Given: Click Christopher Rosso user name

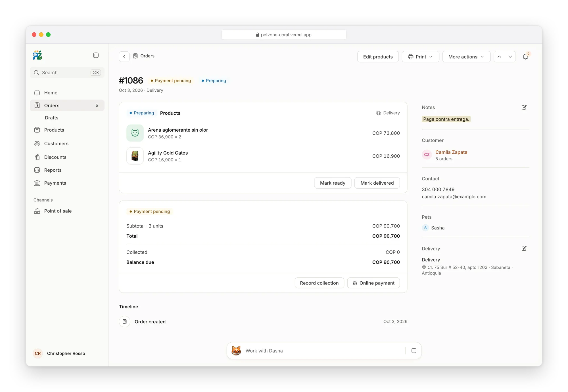Looking at the screenshot, I should [66, 353].
